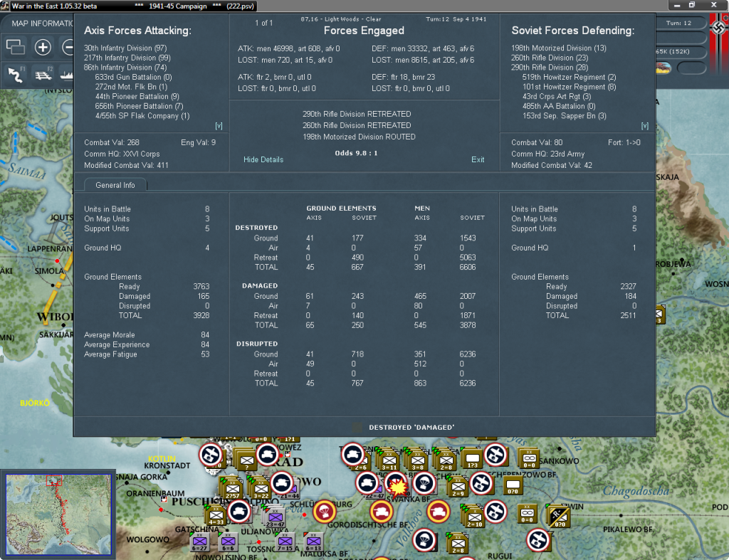
Task: Click the Odds 9.8 : 1 text
Action: (356, 153)
